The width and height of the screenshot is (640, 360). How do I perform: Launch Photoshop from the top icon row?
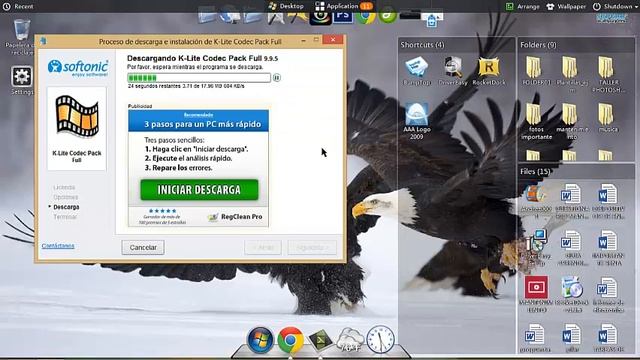(x=342, y=16)
